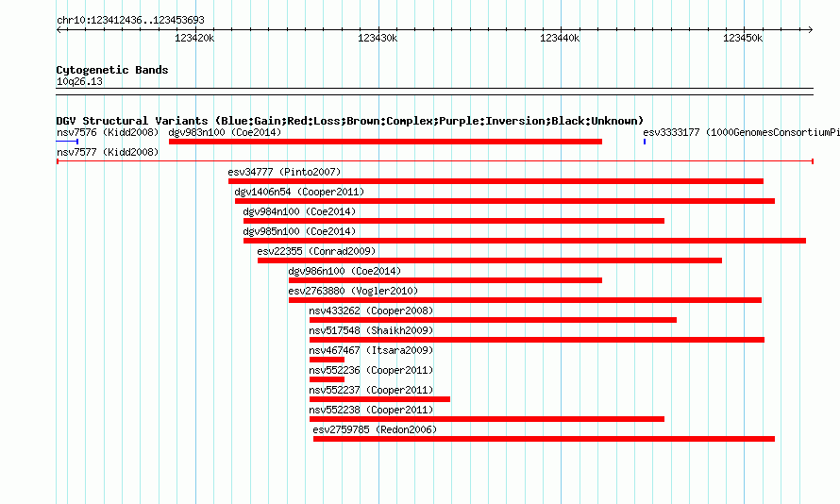The width and height of the screenshot is (840, 504).
Task: Select the red nsv552238 loss bar
Action: click(487, 419)
